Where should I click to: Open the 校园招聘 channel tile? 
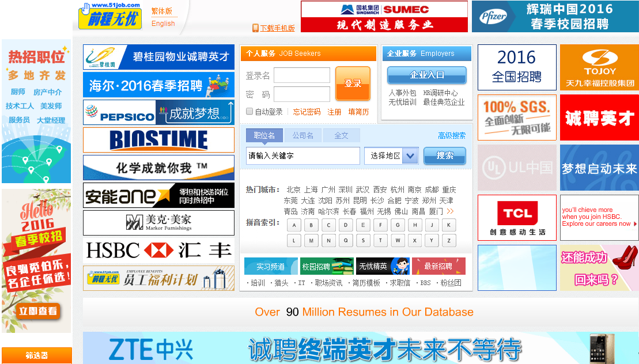(x=327, y=266)
